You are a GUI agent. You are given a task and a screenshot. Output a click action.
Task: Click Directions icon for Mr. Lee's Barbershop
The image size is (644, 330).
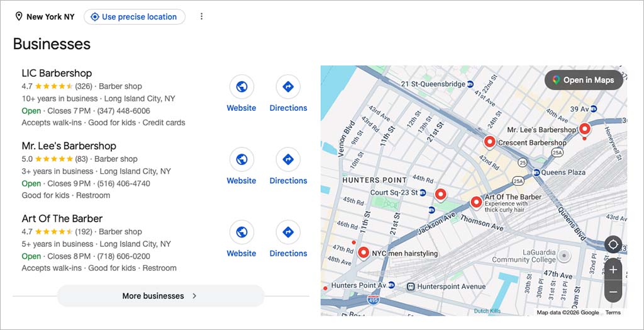click(288, 160)
